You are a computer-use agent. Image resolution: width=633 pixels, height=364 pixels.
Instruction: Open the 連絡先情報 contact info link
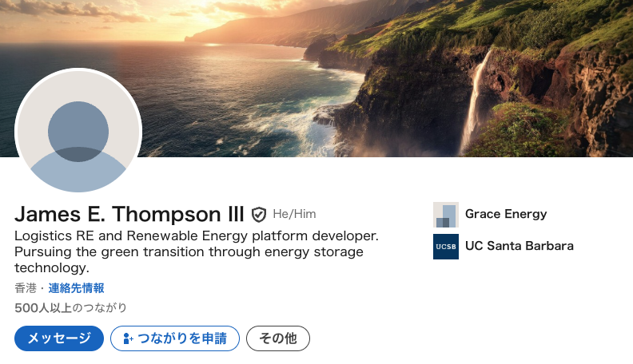point(76,288)
